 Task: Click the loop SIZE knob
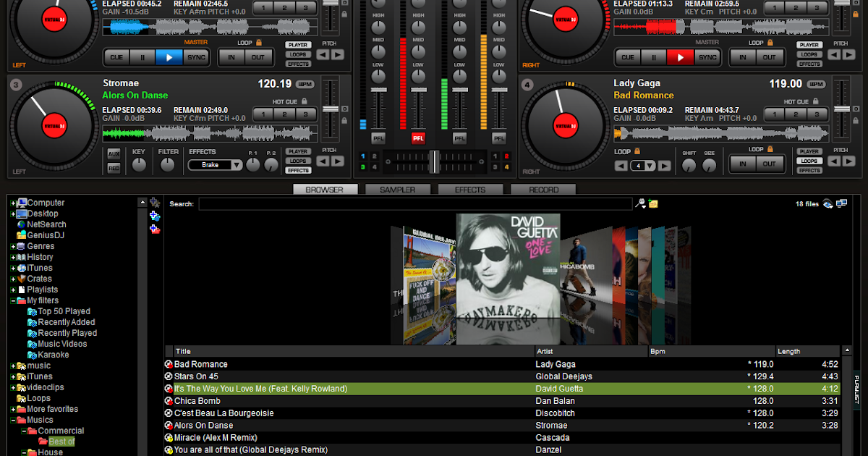click(x=710, y=166)
